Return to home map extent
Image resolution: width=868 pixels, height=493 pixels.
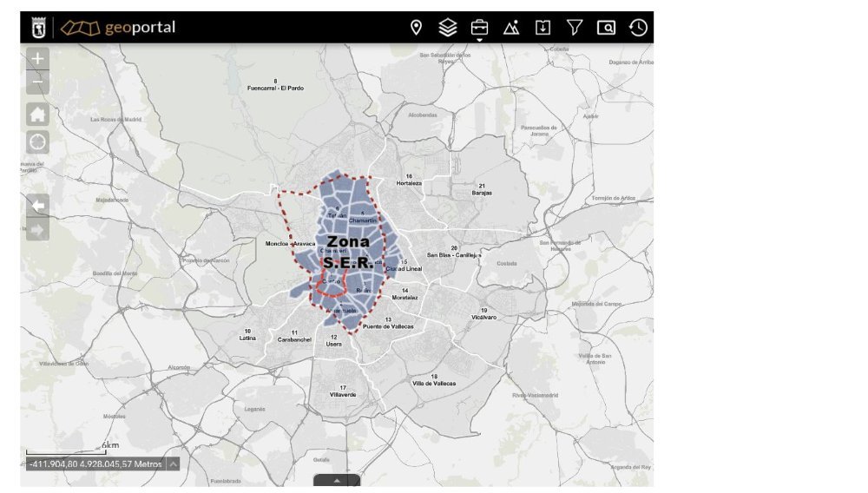tap(37, 115)
